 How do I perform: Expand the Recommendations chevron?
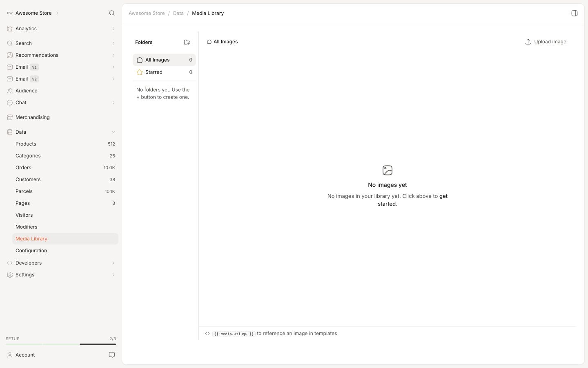[x=114, y=55]
